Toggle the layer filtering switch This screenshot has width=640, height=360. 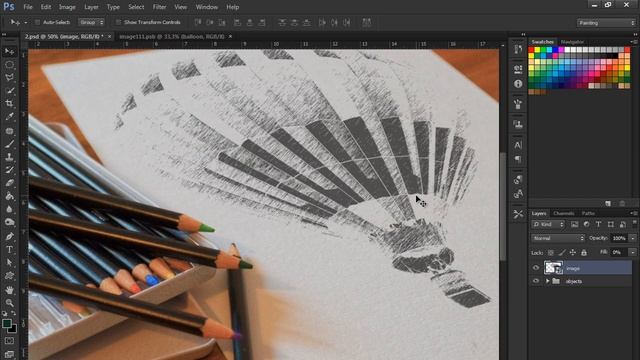(634, 223)
